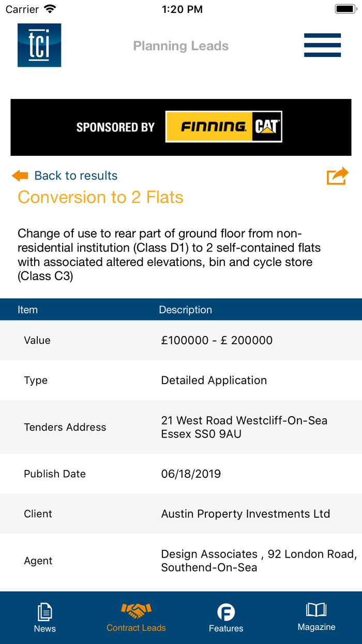This screenshot has width=362, height=644.
Task: Tap the TCI logo in the header
Action: (39, 45)
